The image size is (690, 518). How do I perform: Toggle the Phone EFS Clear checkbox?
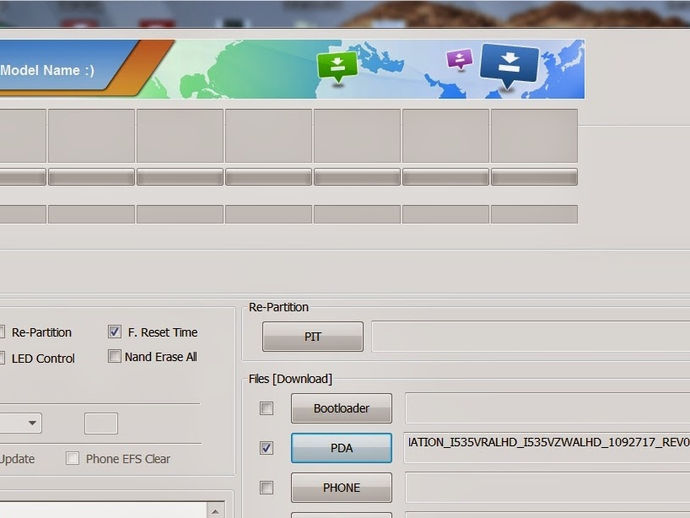point(72,458)
